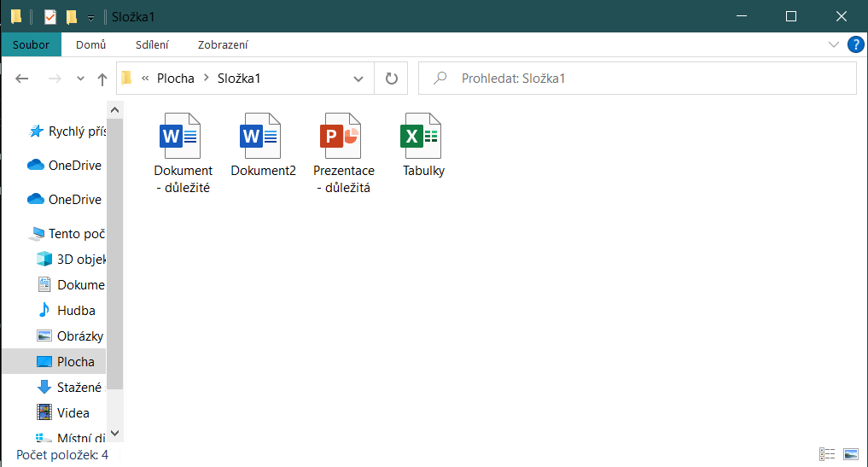Switch to large icons view layout
Viewport: 868px width, 467px height.
(x=851, y=454)
